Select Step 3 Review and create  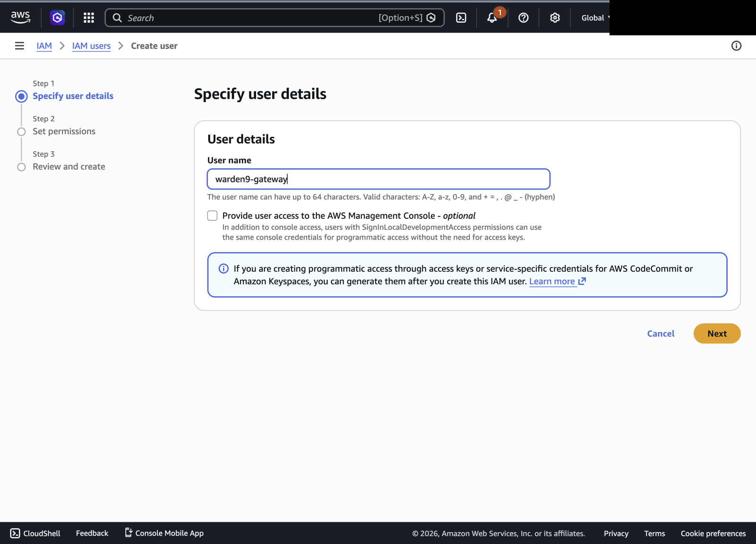(x=69, y=167)
